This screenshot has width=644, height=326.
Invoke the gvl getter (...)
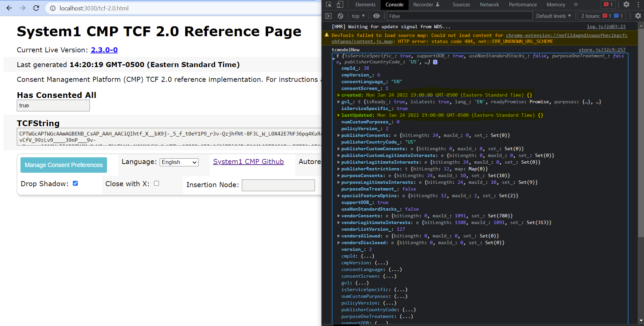tap(362, 283)
